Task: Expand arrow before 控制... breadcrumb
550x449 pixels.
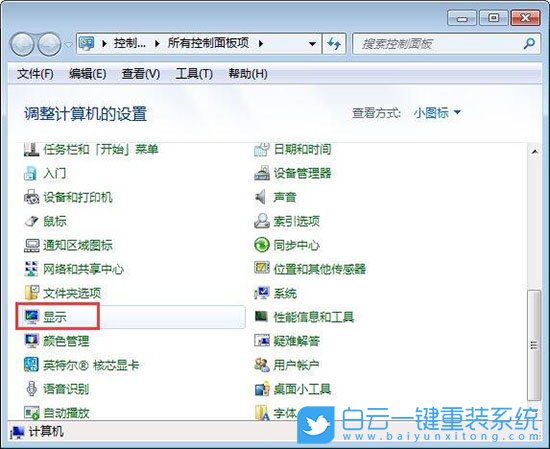Action: tap(104, 44)
